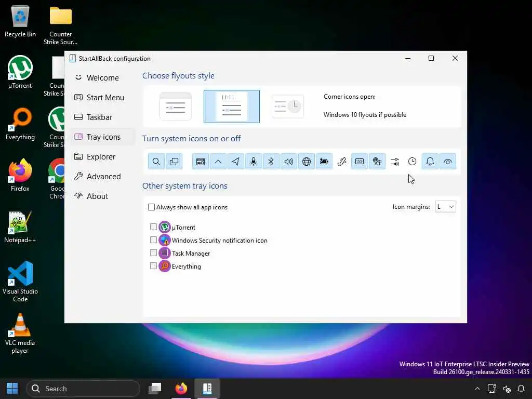Viewport: 532px width, 399px height.
Task: Click the Everything tray app icon
Action: pos(165,266)
